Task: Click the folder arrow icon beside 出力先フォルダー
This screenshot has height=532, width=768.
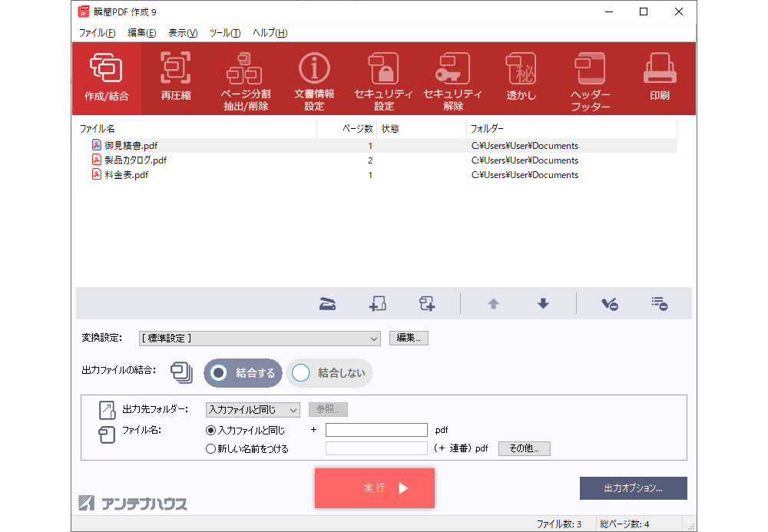Action: click(x=107, y=410)
